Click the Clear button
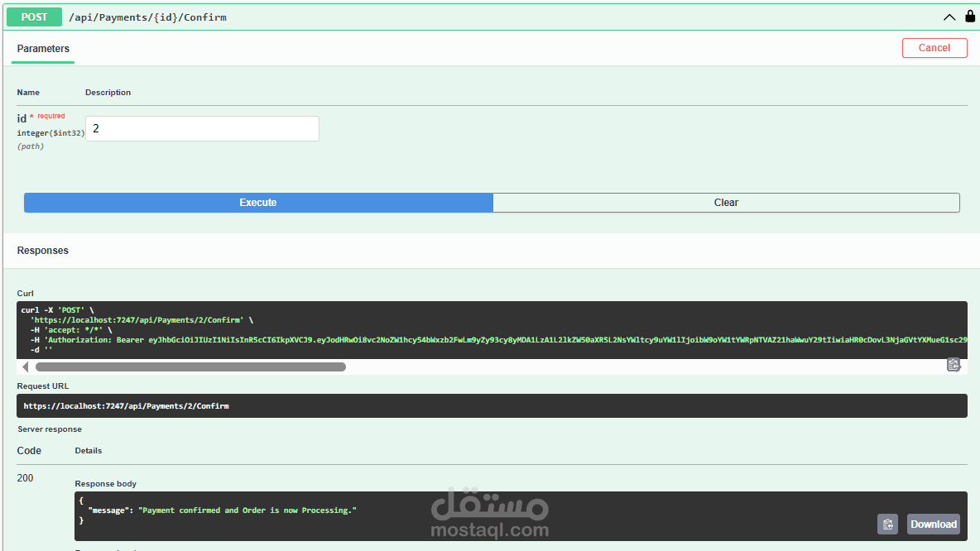980x551 pixels. click(726, 203)
